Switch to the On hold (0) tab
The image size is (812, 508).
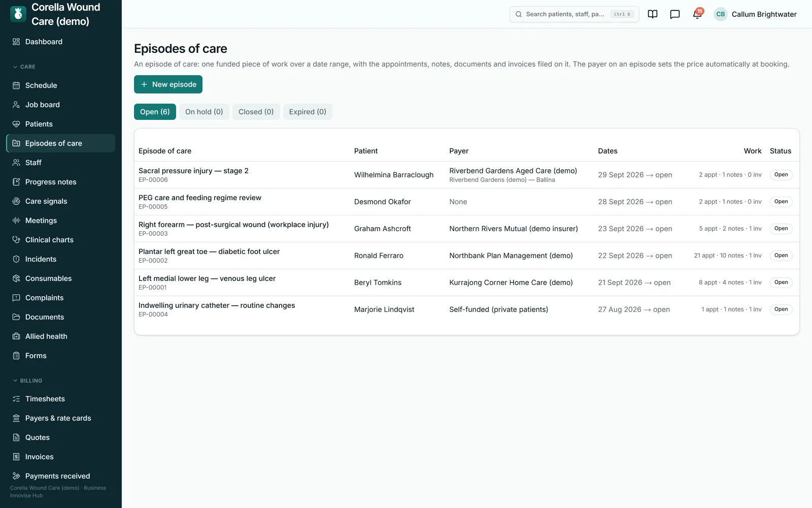pos(204,112)
